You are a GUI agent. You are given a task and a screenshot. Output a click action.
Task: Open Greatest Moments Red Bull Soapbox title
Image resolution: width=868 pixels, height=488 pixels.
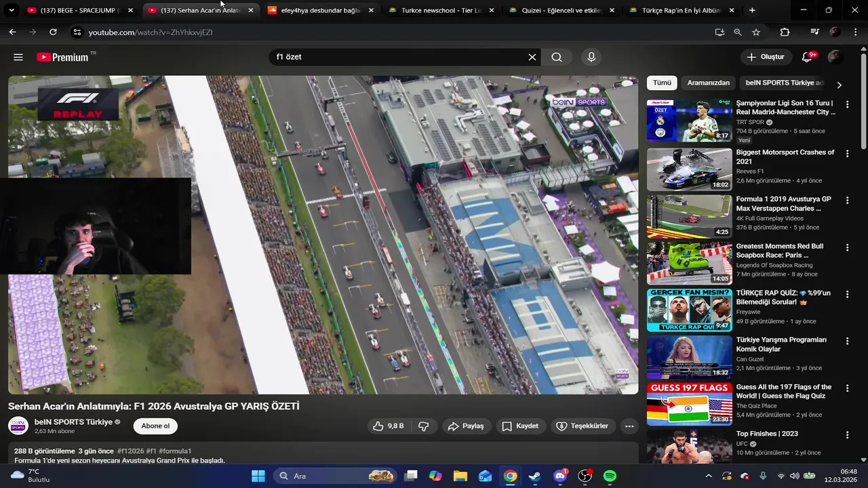coord(780,251)
